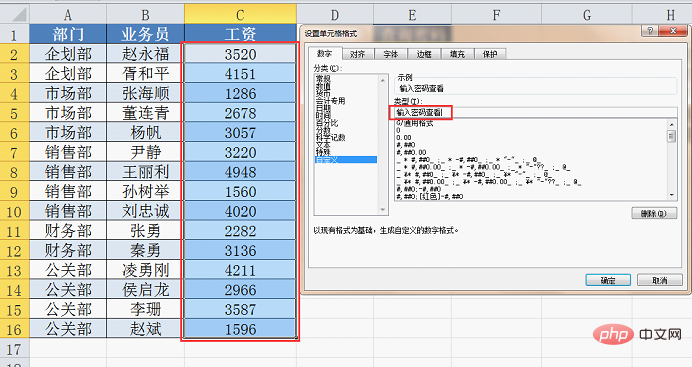Select the cell containing 杨帆
The height and width of the screenshot is (367, 692).
[x=145, y=132]
